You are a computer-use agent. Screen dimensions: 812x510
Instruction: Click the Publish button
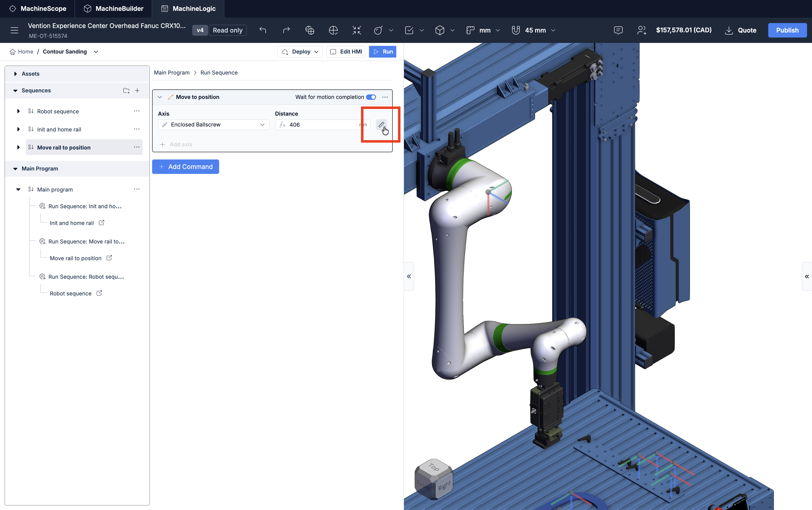[x=787, y=30]
